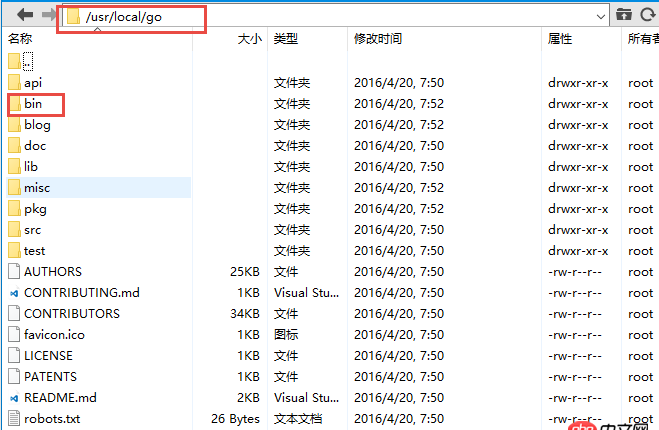Select the pkg folder icon
This screenshot has height=430, width=659.
point(14,208)
